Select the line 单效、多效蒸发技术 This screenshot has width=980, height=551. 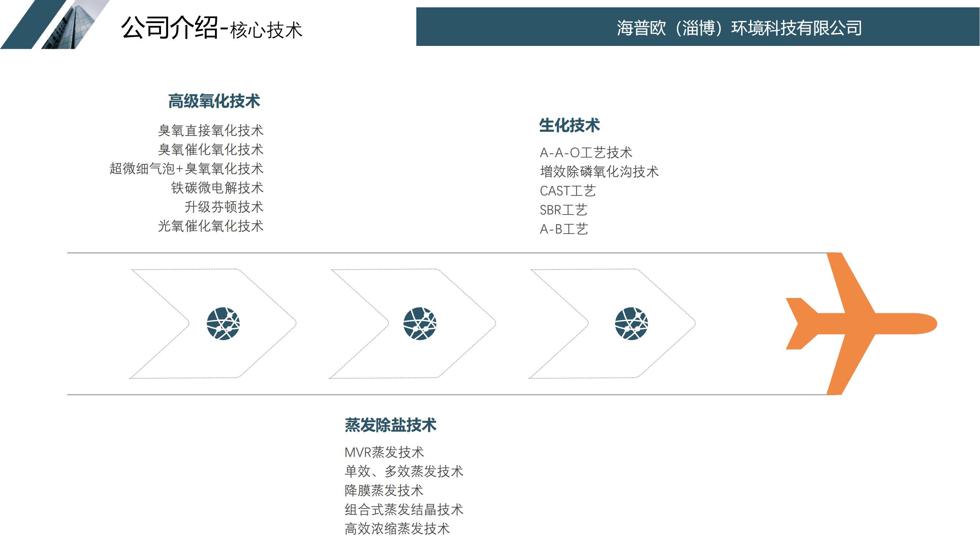tap(404, 471)
